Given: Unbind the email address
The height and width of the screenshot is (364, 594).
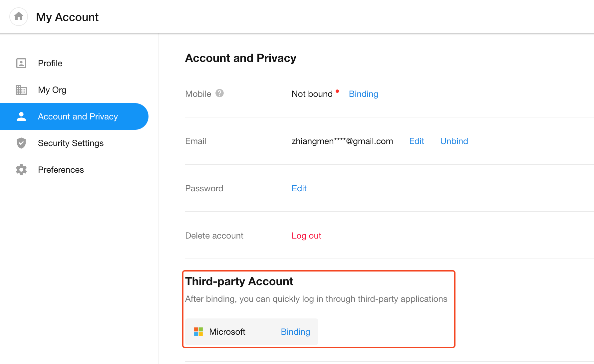Looking at the screenshot, I should 454,141.
